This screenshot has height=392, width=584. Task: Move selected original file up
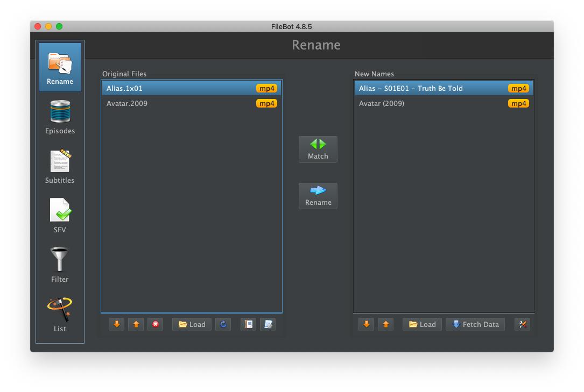click(x=136, y=324)
